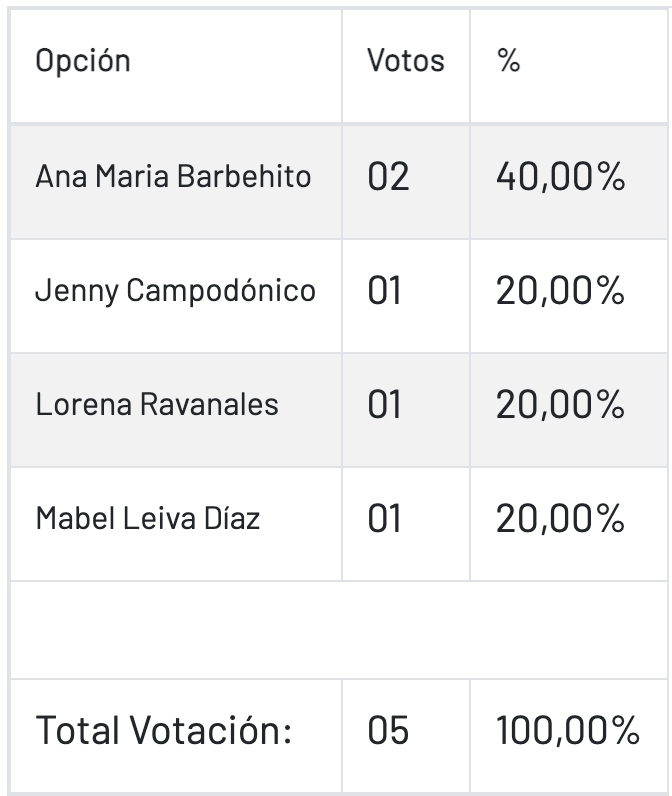Click Lorena Ravanales' 20,00% cell
The height and width of the screenshot is (796, 672).
tap(568, 410)
